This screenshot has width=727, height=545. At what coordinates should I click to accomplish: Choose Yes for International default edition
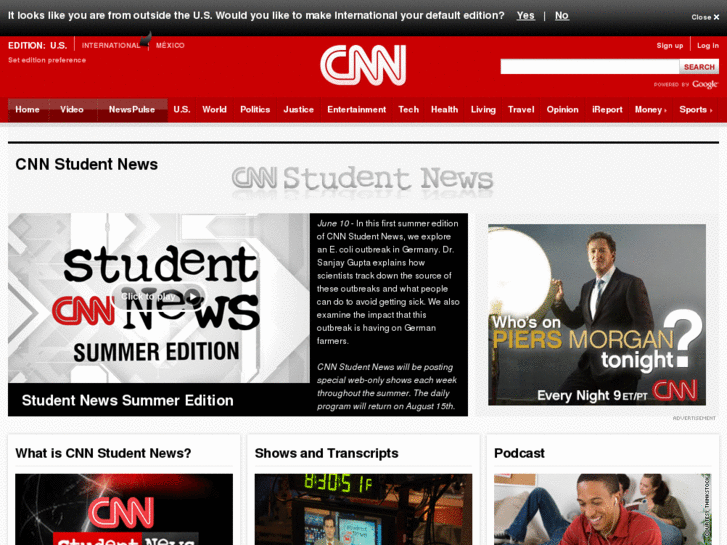pyautogui.click(x=525, y=15)
